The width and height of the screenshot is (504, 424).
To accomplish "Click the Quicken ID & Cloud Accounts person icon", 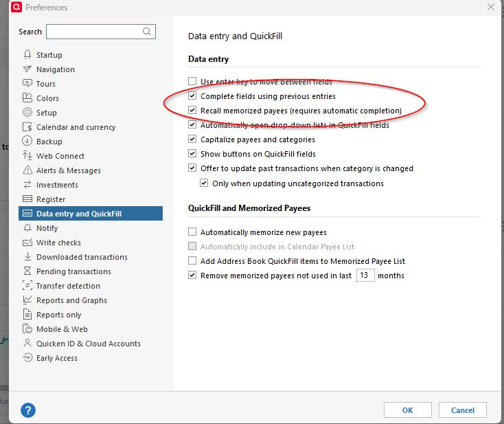I will click(27, 343).
